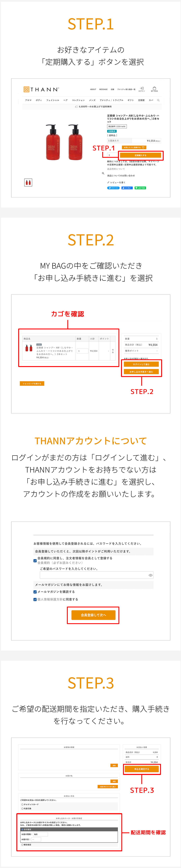Screen dimensions: 181x868
Task: Open the フェイシャル menu item
Action: [x=53, y=100]
